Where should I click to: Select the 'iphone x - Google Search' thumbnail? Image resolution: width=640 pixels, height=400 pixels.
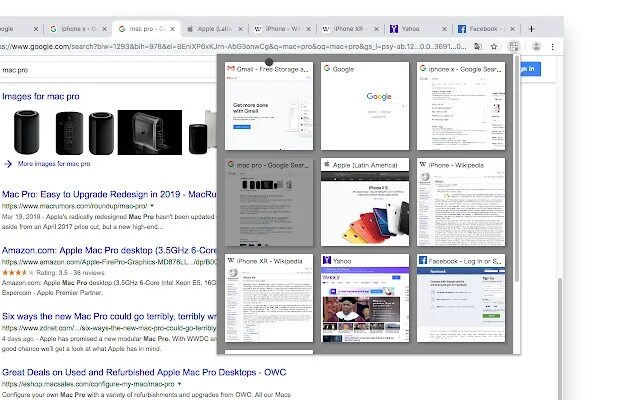pyautogui.click(x=461, y=106)
